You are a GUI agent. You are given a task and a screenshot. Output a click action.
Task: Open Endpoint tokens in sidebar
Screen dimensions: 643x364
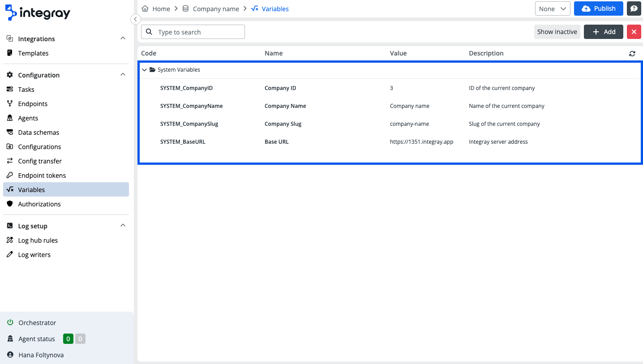(42, 175)
